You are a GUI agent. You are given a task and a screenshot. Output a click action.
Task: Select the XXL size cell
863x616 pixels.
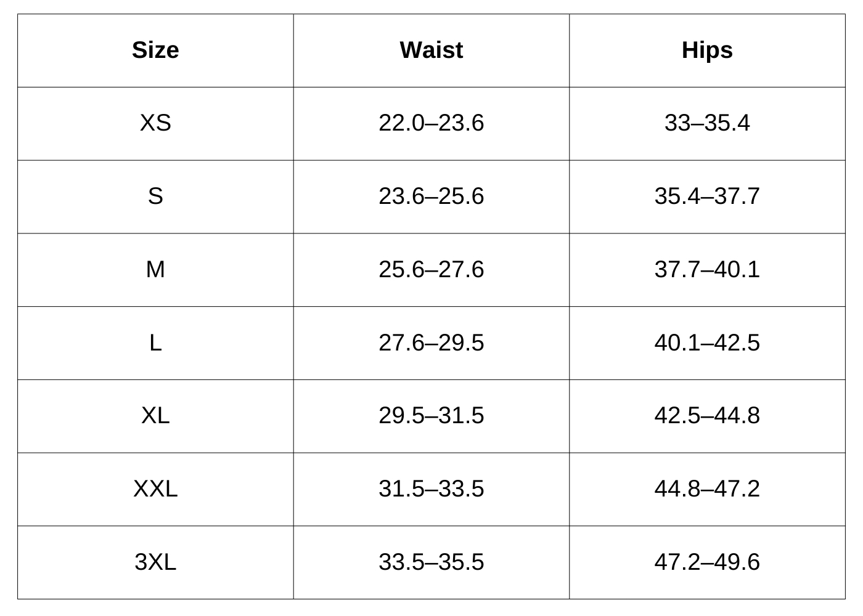click(x=155, y=489)
